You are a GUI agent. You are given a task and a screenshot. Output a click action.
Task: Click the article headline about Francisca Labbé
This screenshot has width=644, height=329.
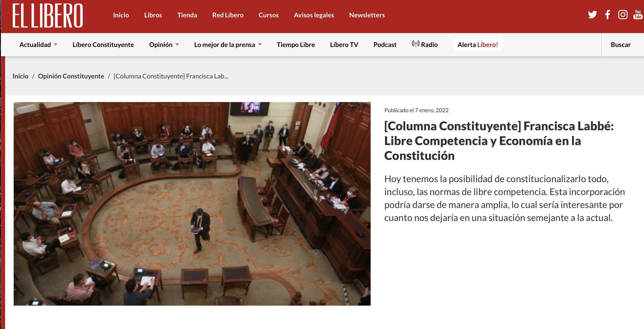[499, 141]
